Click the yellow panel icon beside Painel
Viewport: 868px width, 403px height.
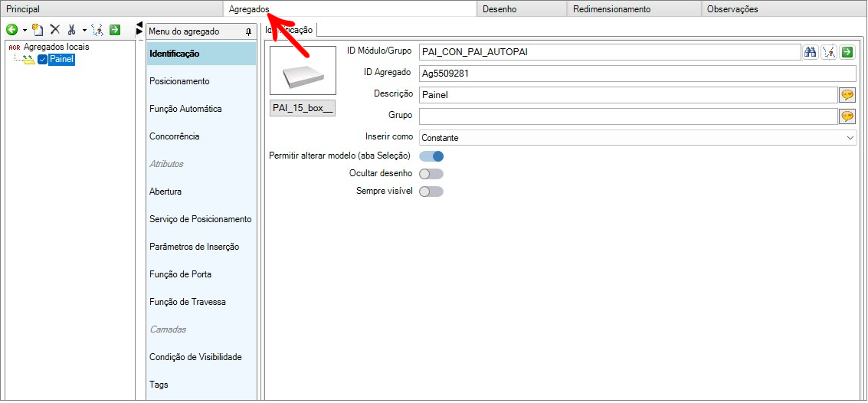29,59
